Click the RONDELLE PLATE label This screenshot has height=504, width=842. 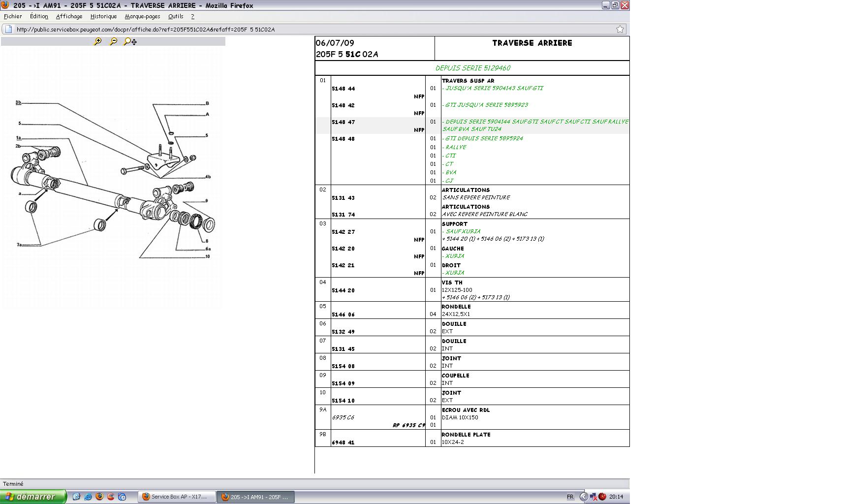click(466, 435)
